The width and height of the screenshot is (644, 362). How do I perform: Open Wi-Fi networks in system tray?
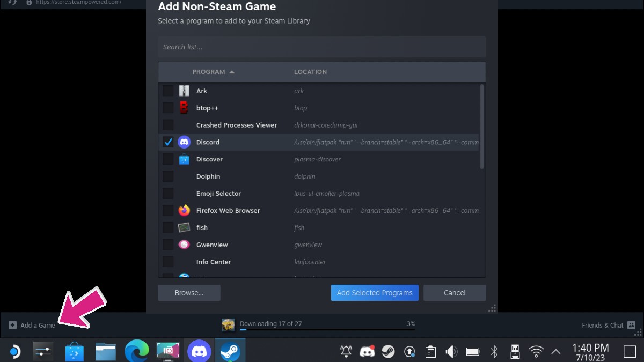click(x=536, y=352)
